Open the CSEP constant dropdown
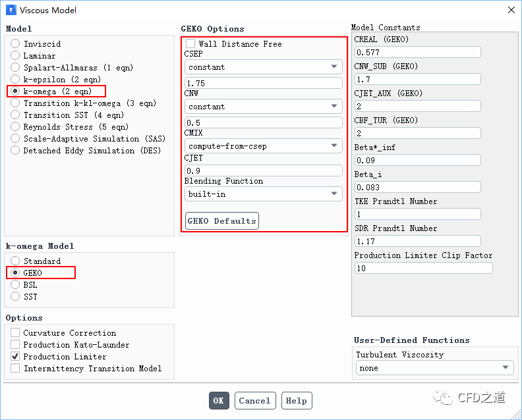Image resolution: width=522 pixels, height=420 pixels. click(263, 66)
